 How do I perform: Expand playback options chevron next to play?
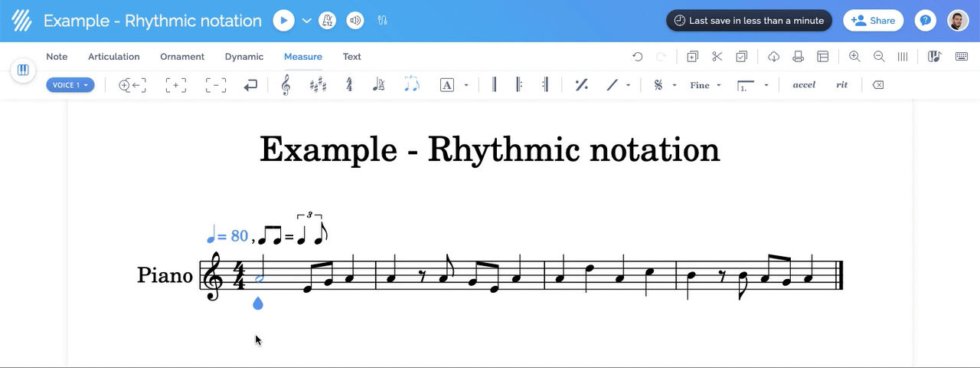point(306,21)
